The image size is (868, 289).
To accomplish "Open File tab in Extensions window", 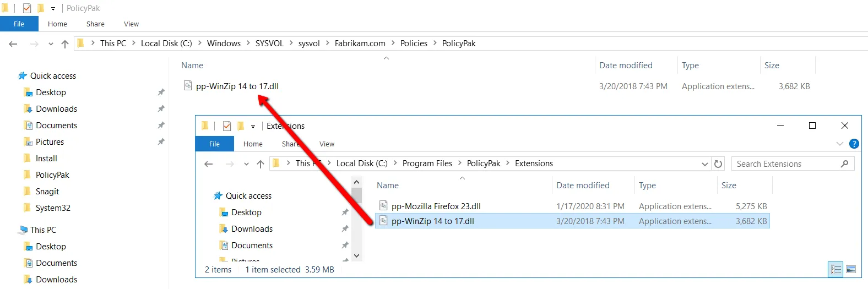I will (215, 144).
